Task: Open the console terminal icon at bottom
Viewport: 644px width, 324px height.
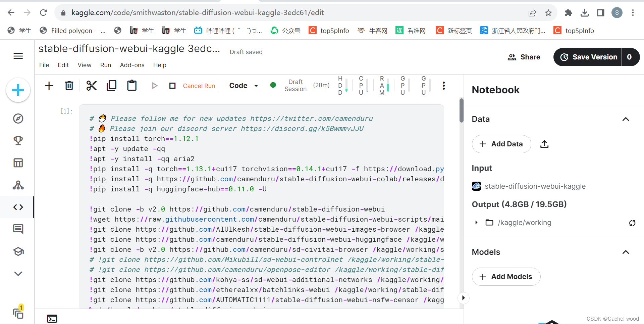Action: (52, 319)
